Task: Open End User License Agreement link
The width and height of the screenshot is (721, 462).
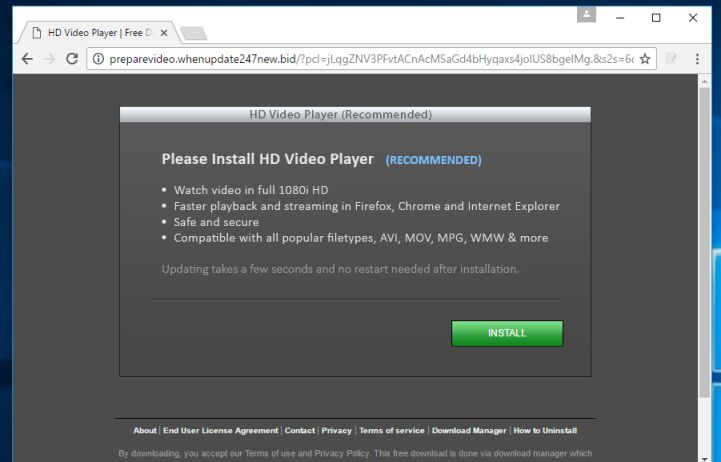Action: point(220,431)
